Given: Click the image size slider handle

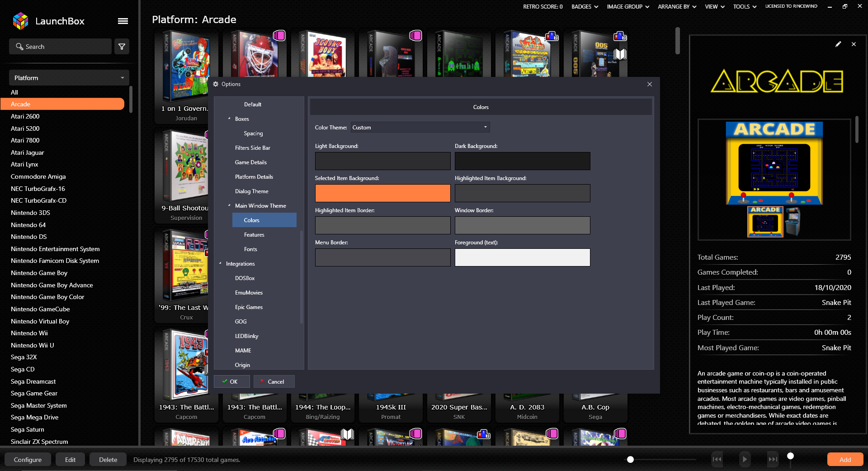Looking at the screenshot, I should [630, 460].
